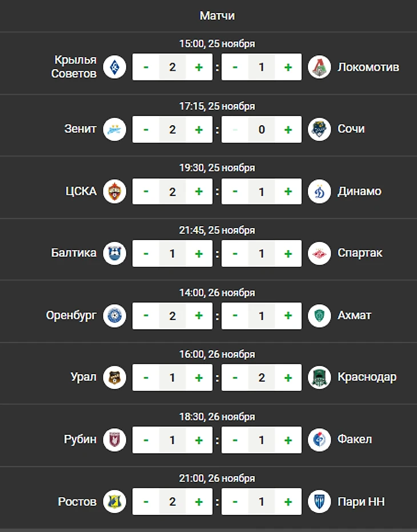This screenshot has width=417, height=532.
Task: Click the Rubin score value field
Action: [172, 439]
